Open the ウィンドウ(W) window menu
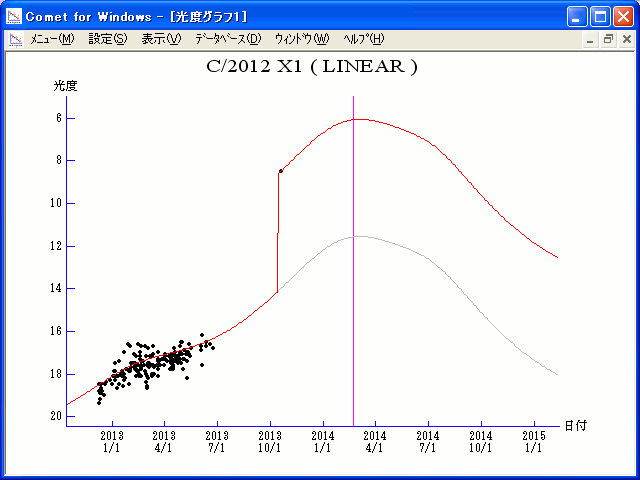The image size is (640, 480). [x=302, y=39]
